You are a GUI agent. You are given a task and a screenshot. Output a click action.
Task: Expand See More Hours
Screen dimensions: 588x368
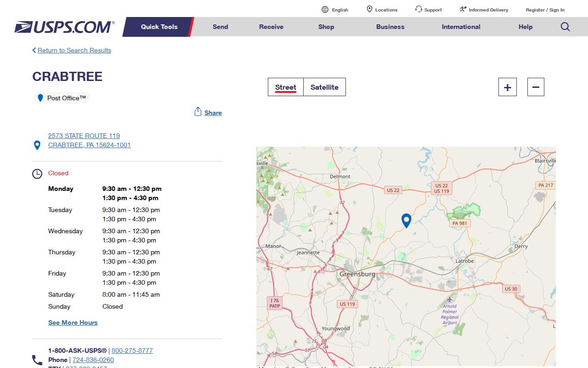point(73,322)
